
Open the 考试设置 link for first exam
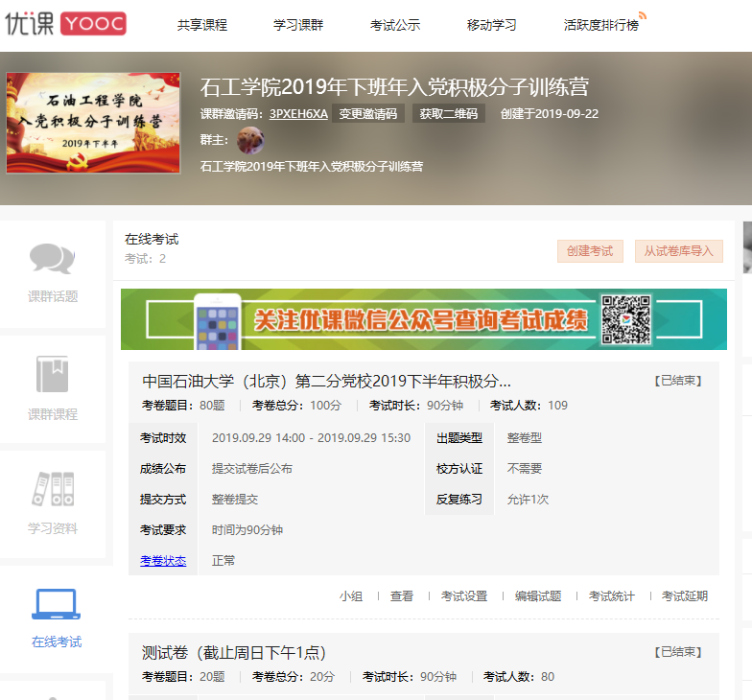[464, 596]
